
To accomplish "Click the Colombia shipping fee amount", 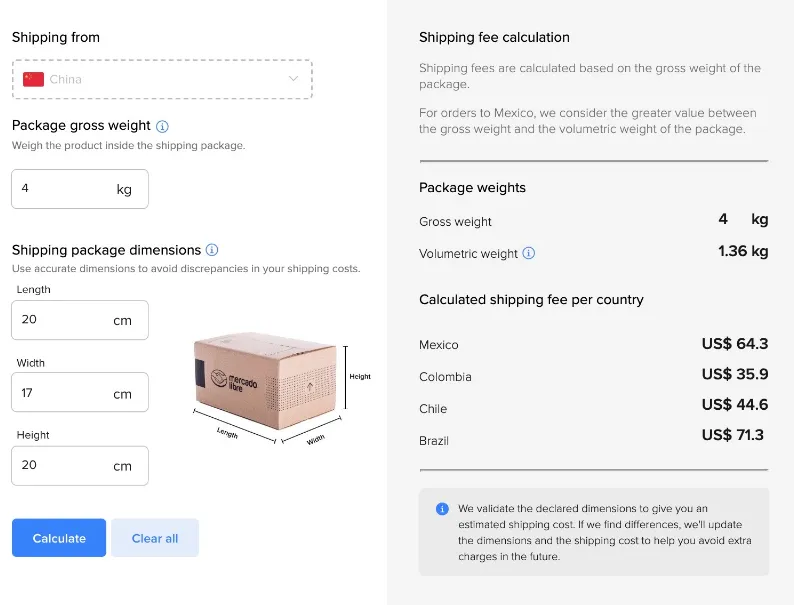I will 735,374.
